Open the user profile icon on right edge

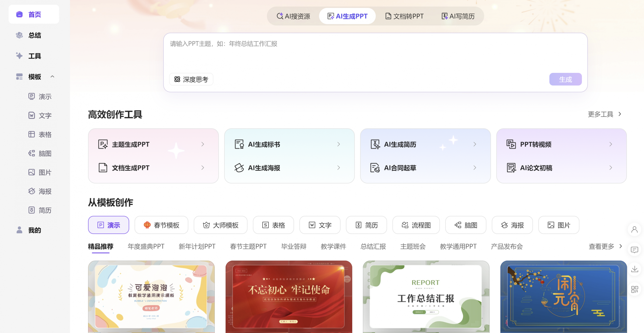tap(634, 229)
